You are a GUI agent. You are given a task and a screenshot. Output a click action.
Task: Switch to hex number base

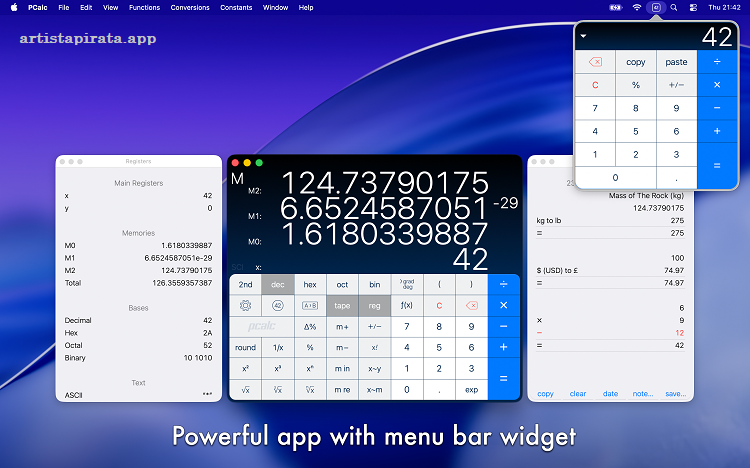point(310,284)
